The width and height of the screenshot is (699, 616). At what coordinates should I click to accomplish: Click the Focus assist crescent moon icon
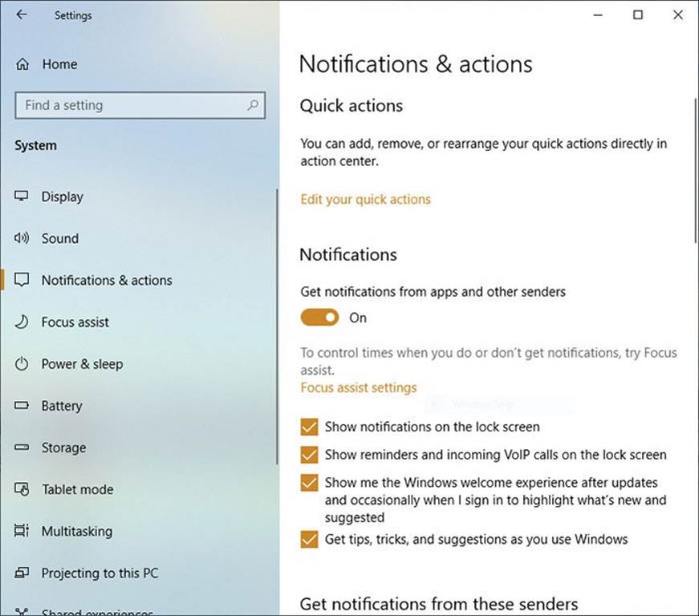click(x=22, y=322)
